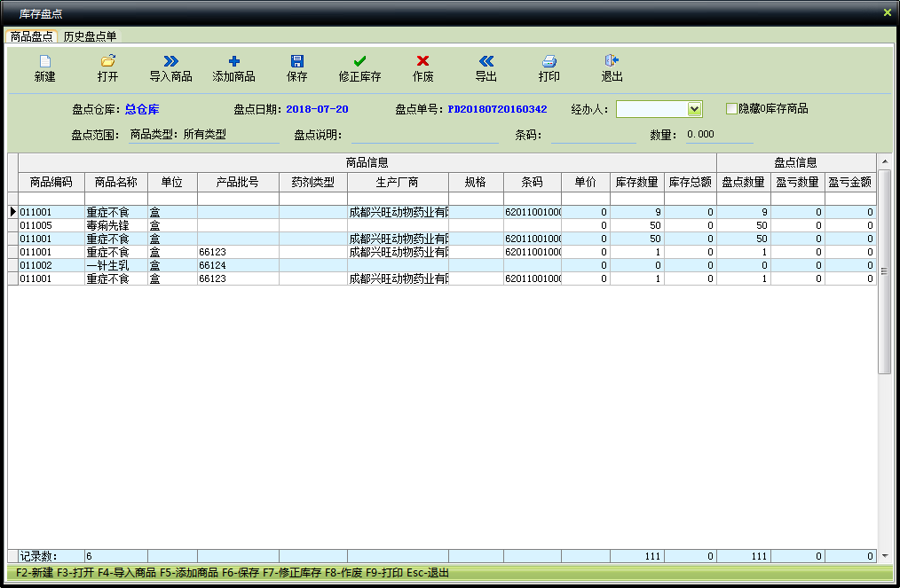
Task: Toggle 隐藏0库存商品 checkbox
Action: pos(731,108)
